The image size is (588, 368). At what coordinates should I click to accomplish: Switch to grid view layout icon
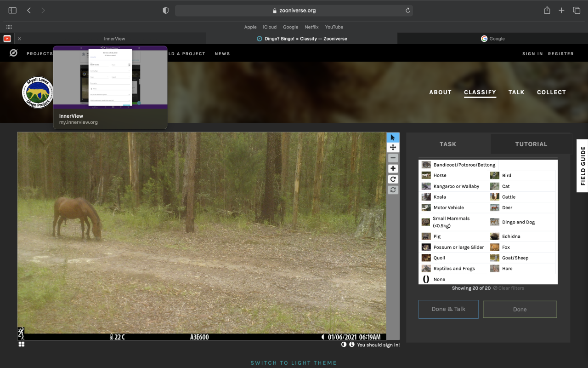(x=22, y=344)
